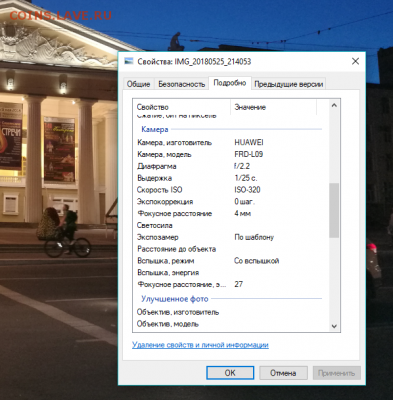
Task: Click the f/2.2 aperture value
Action: [x=242, y=166]
